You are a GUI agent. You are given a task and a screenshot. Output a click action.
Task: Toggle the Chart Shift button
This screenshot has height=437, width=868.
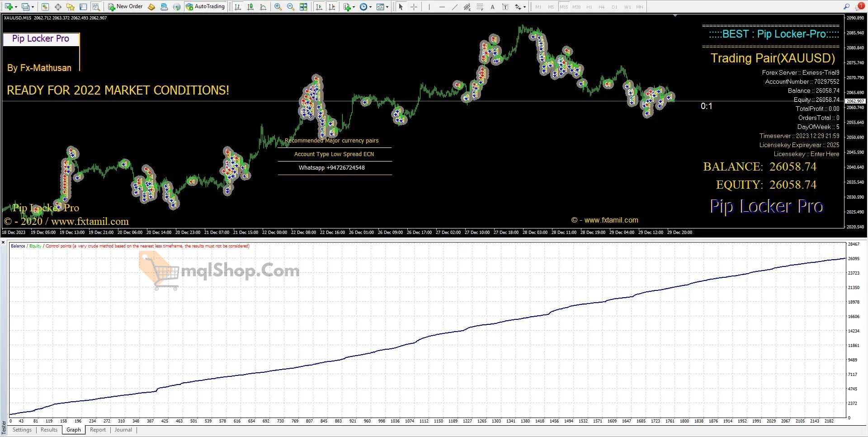click(332, 7)
